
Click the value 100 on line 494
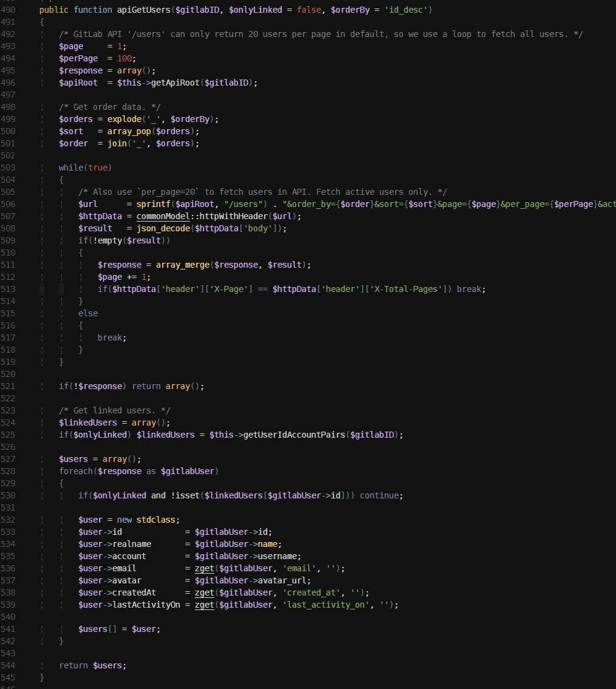[124, 58]
